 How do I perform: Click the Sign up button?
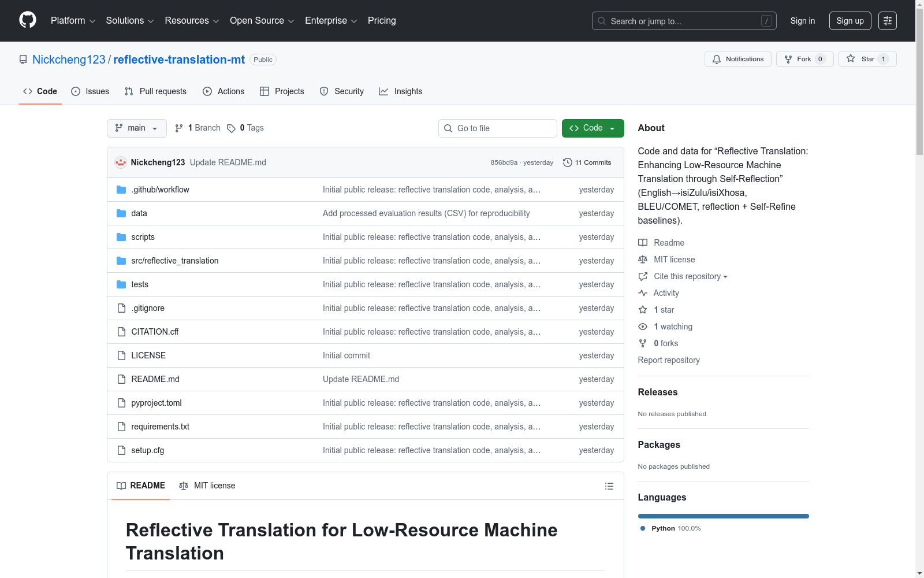pos(850,21)
